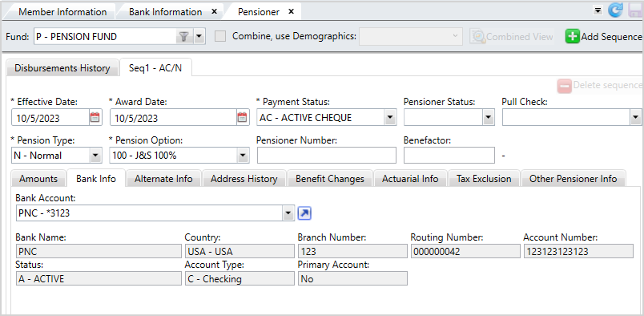644x316 pixels.
Task: Open the Demographics combo box
Action: pos(411,37)
